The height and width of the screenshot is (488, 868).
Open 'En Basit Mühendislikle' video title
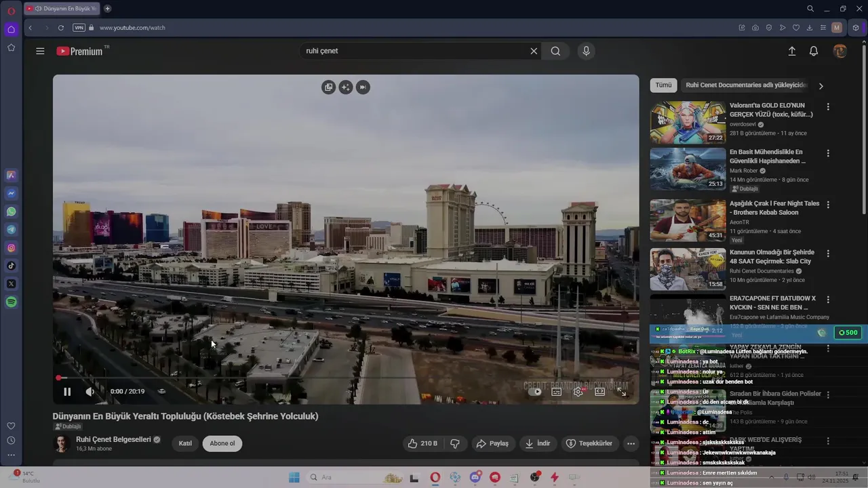tap(767, 157)
